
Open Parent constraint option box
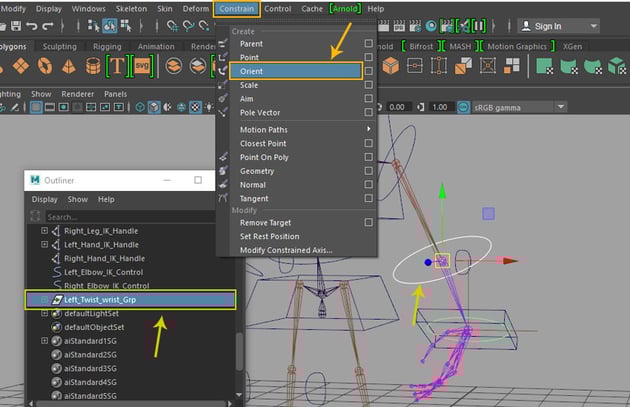coord(369,44)
